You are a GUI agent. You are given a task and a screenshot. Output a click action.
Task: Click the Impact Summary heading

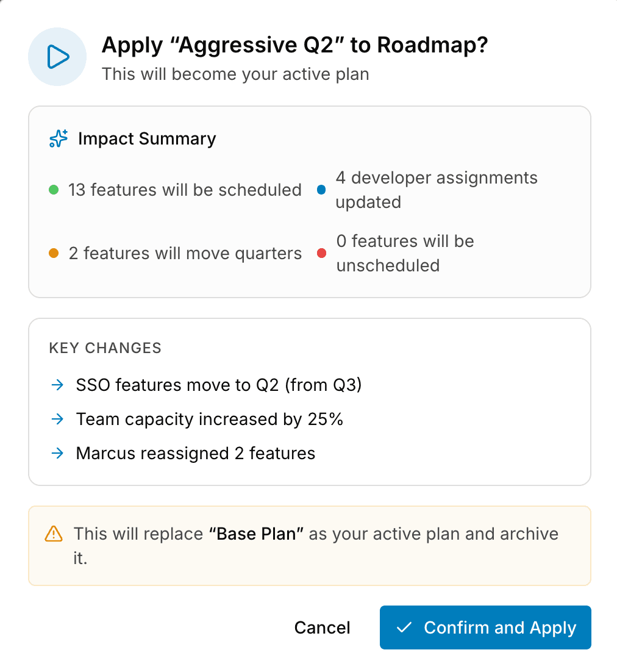(x=147, y=139)
